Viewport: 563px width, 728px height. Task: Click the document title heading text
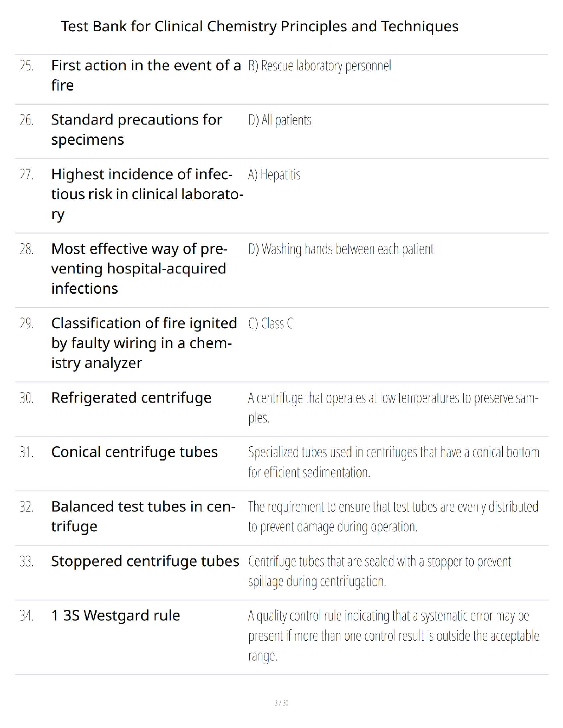259,26
